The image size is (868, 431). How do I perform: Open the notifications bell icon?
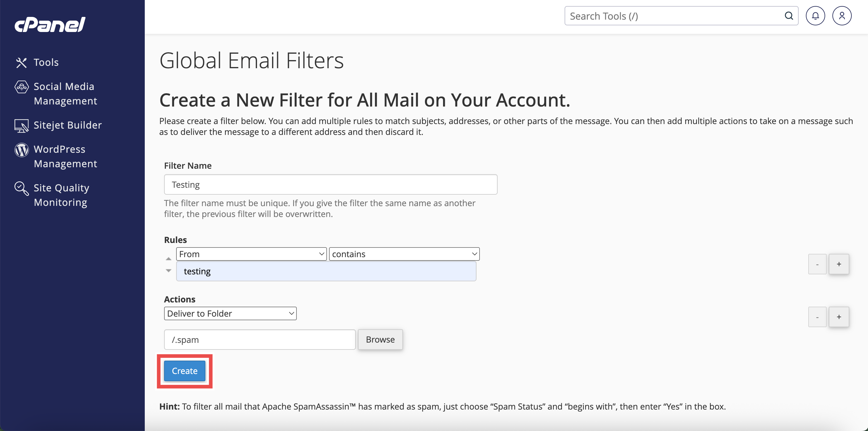coord(815,16)
